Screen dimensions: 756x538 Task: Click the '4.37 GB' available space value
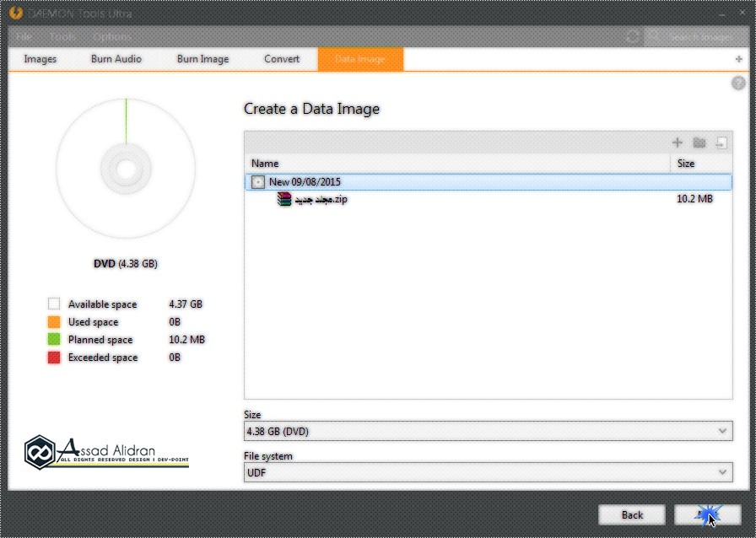coord(186,304)
